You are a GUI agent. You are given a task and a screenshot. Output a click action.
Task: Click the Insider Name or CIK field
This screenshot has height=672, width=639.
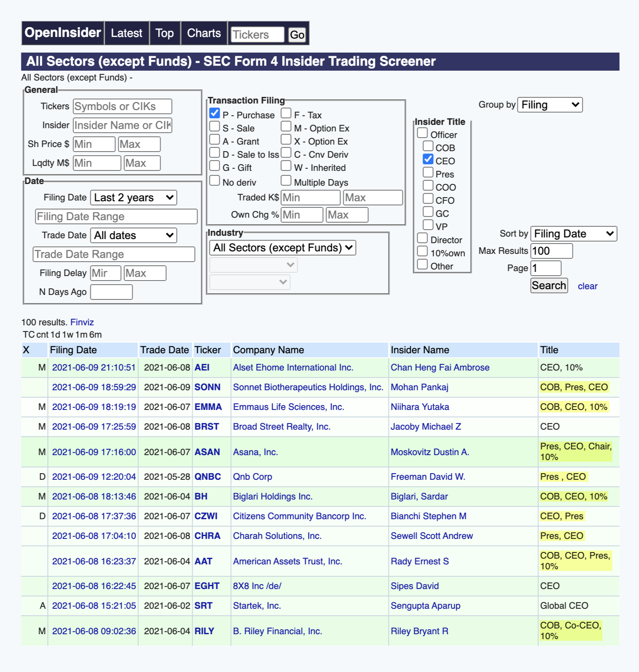coord(122,125)
